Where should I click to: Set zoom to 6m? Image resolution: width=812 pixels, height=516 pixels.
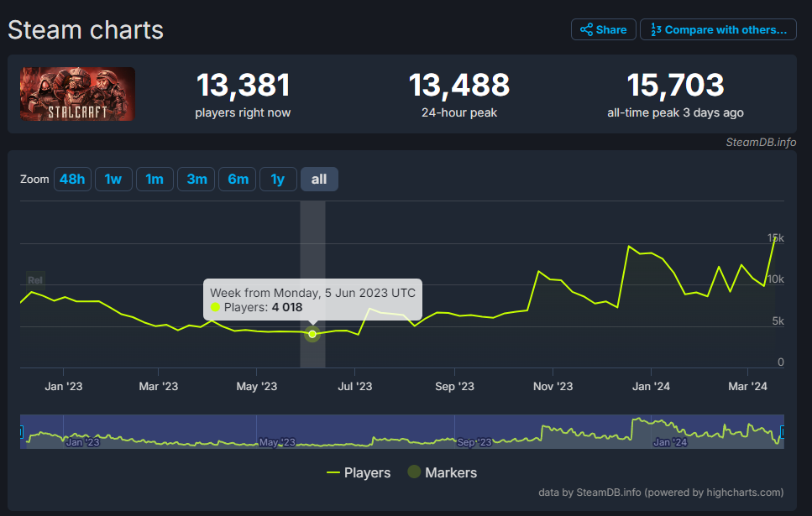(x=237, y=179)
